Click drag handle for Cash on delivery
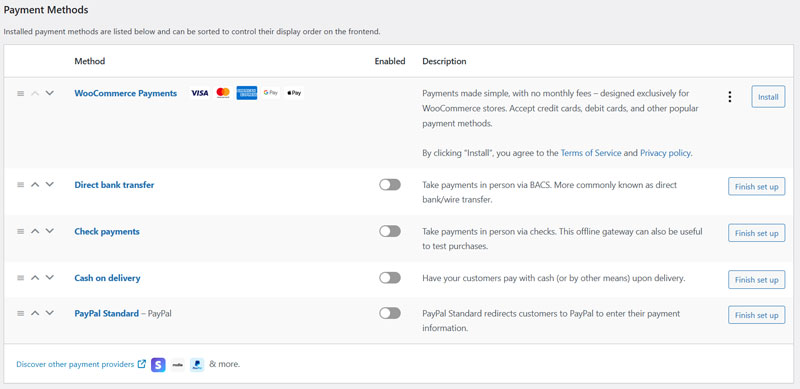 tap(20, 278)
